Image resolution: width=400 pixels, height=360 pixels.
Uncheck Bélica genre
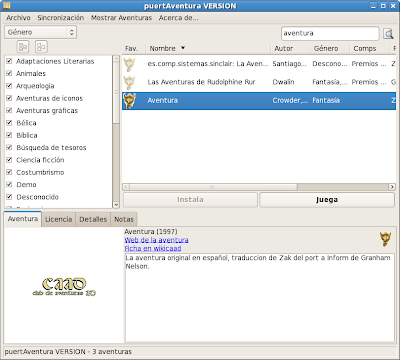click(x=9, y=123)
